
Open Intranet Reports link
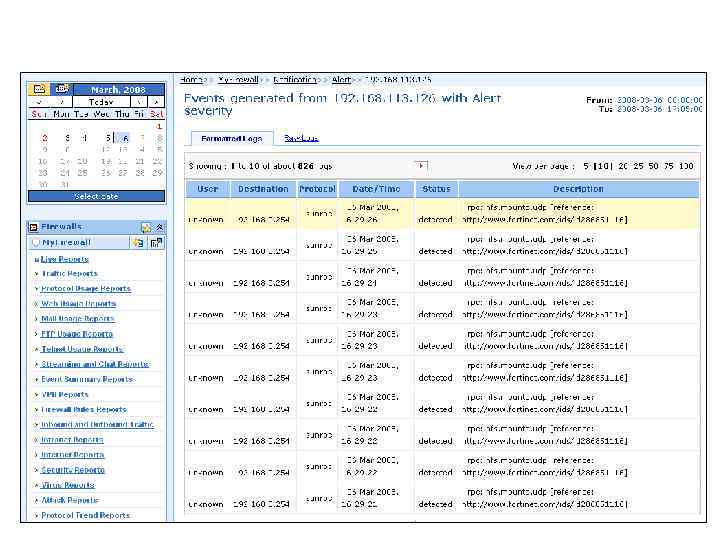point(72,440)
